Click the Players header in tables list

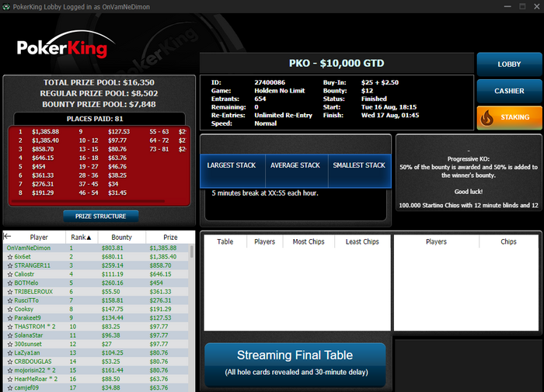265,241
